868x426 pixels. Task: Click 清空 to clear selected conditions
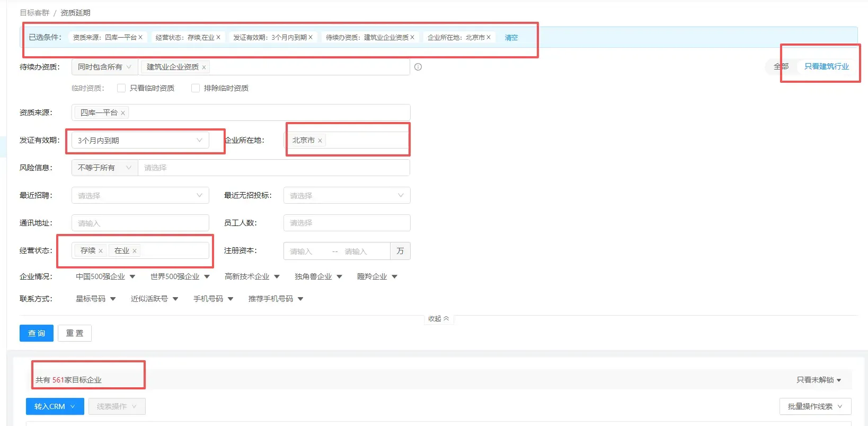[511, 38]
